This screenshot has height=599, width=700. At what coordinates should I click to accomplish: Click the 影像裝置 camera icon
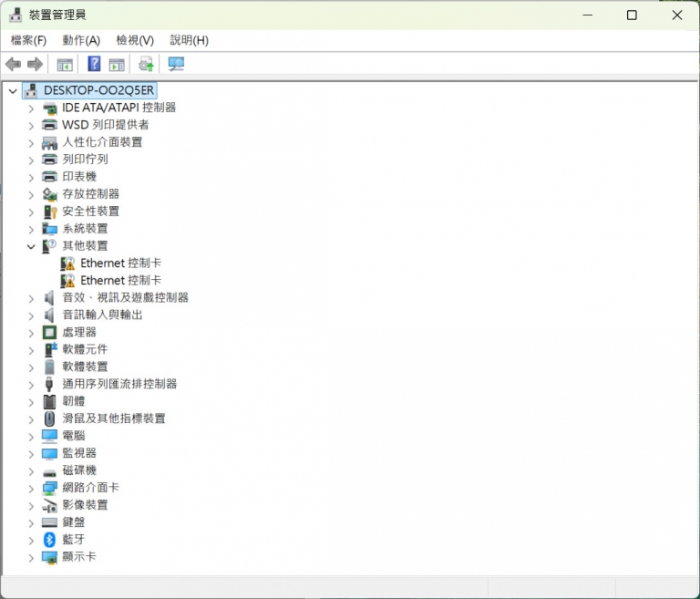[49, 506]
